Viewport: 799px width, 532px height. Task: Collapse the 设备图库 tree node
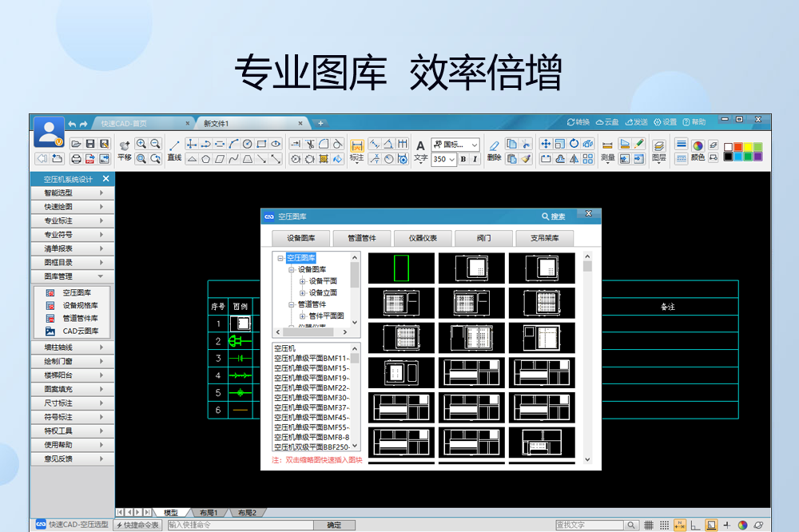click(292, 269)
